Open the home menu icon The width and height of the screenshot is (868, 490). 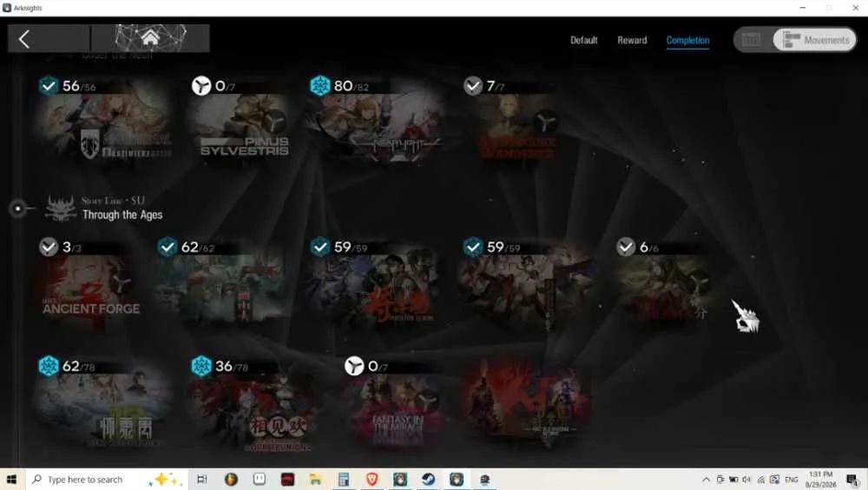click(x=150, y=38)
